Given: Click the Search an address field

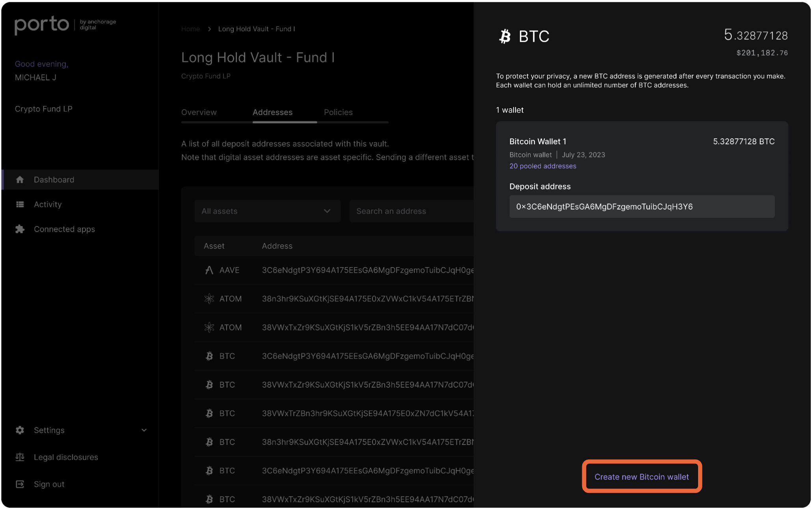Looking at the screenshot, I should 412,211.
